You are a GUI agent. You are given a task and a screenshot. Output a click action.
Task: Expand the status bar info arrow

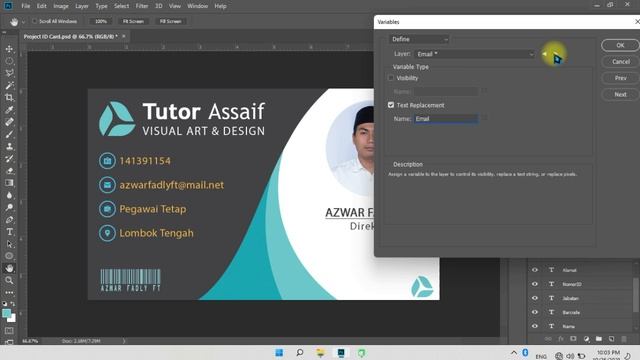[x=124, y=341]
